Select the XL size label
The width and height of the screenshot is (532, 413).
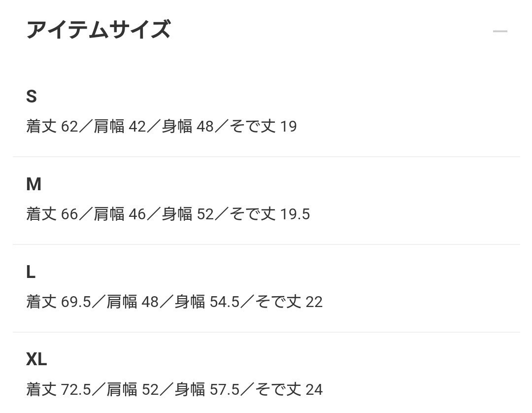pyautogui.click(x=36, y=360)
